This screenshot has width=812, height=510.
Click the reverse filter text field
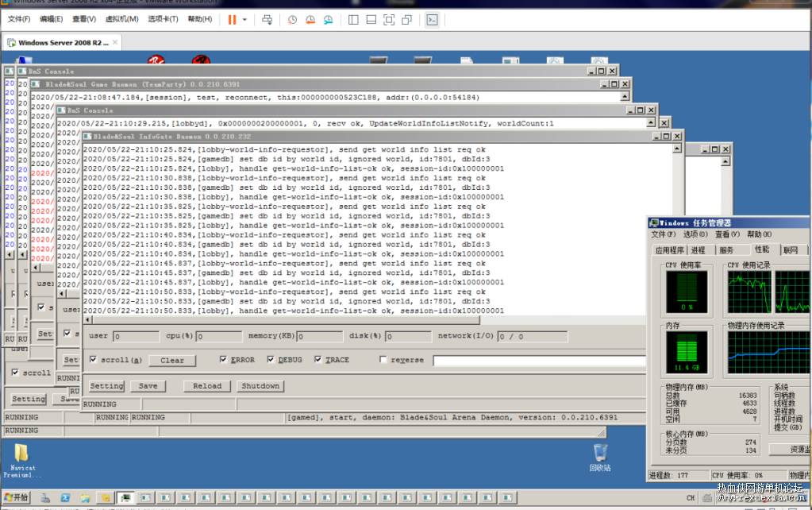[x=539, y=360]
